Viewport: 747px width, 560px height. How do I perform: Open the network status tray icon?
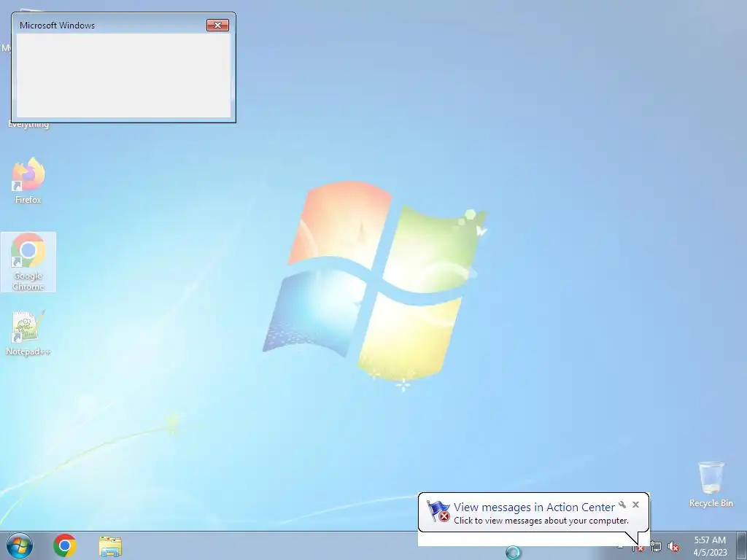(656, 547)
